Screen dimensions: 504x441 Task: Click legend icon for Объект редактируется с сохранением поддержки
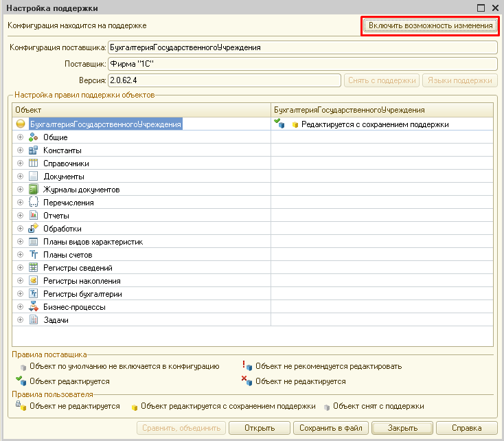click(x=135, y=407)
